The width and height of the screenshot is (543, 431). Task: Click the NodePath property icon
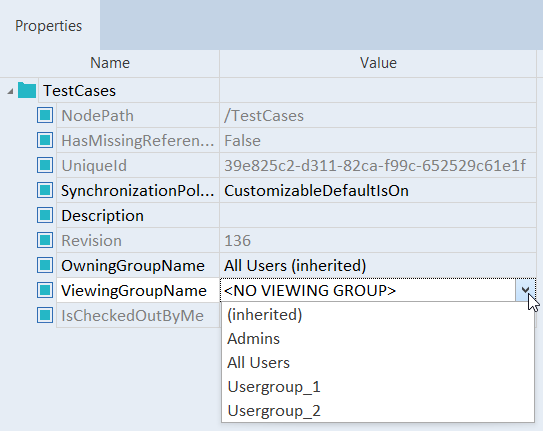click(x=45, y=115)
